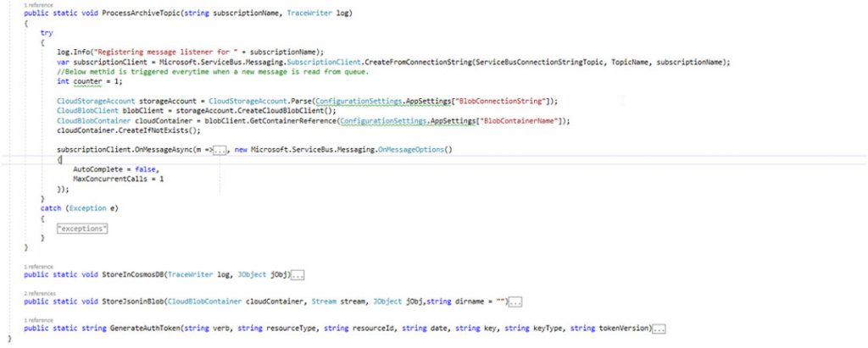Expand collapsed OnMessageAsync lambda body

[x=219, y=149]
